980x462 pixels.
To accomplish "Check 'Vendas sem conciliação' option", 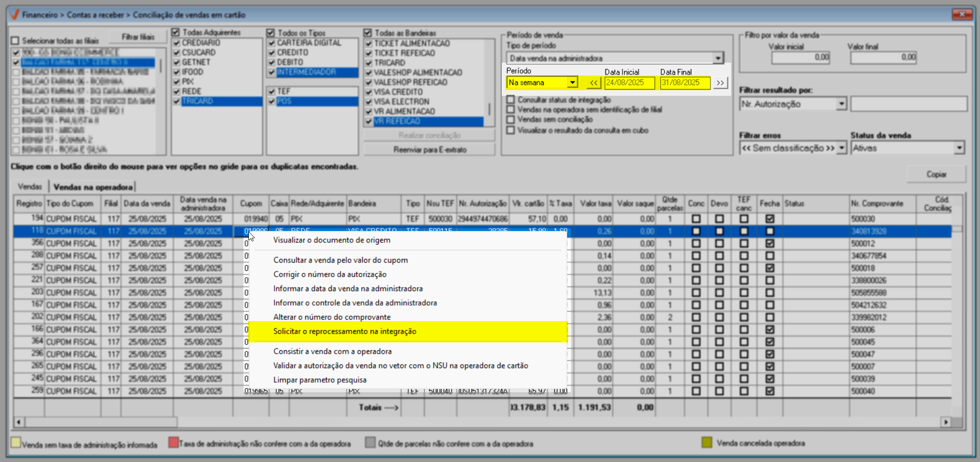I will pyautogui.click(x=511, y=120).
